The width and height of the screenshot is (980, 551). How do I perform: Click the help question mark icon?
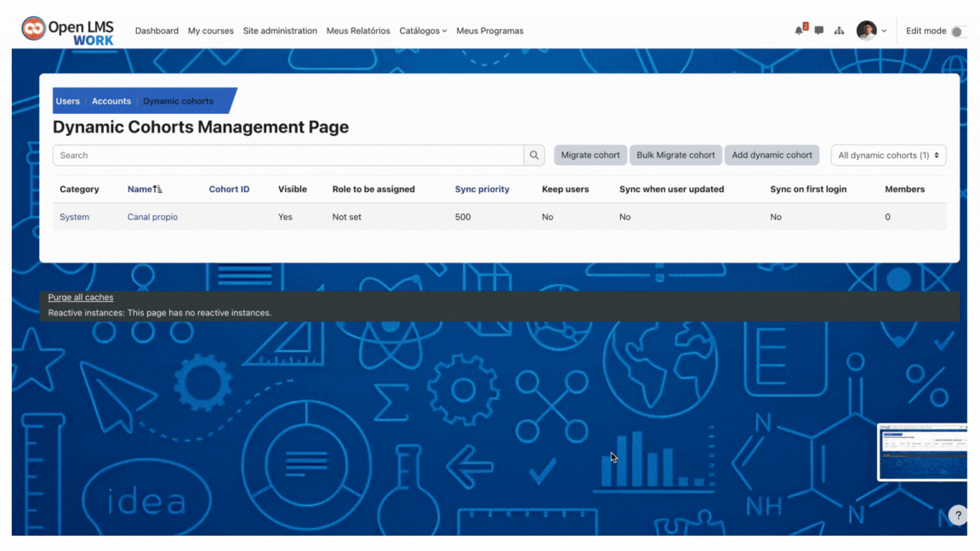click(958, 515)
